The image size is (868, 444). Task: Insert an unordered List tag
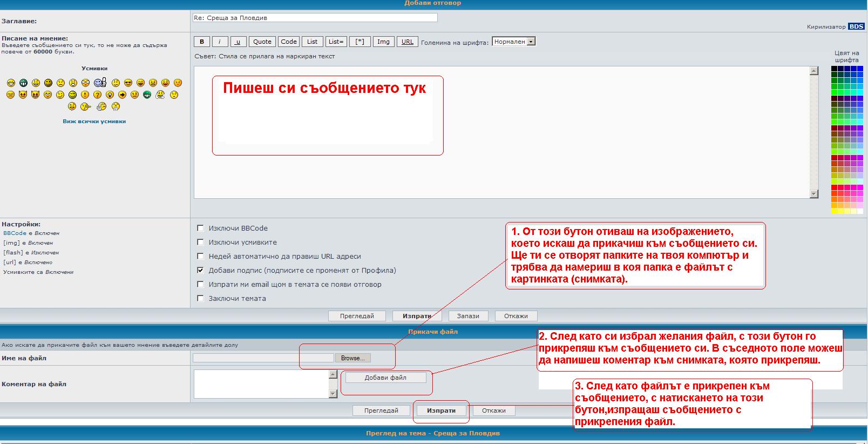[313, 42]
